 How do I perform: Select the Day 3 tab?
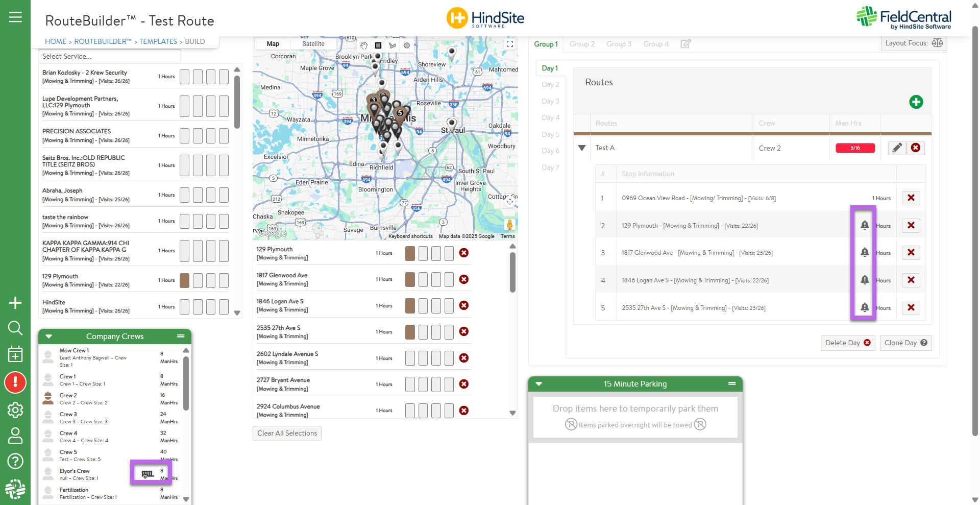550,101
